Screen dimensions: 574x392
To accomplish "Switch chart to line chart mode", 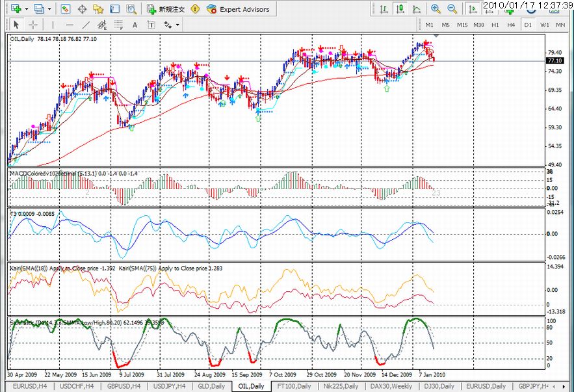I will click(x=416, y=9).
